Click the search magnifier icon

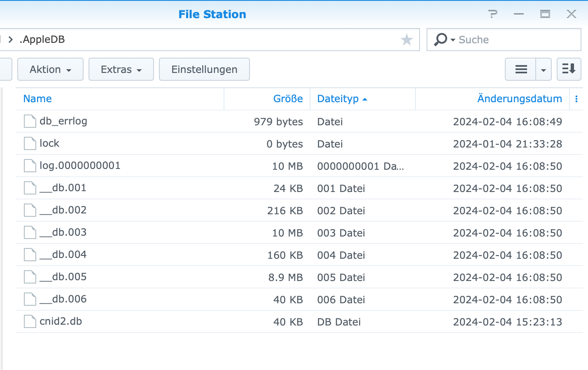[x=441, y=40]
